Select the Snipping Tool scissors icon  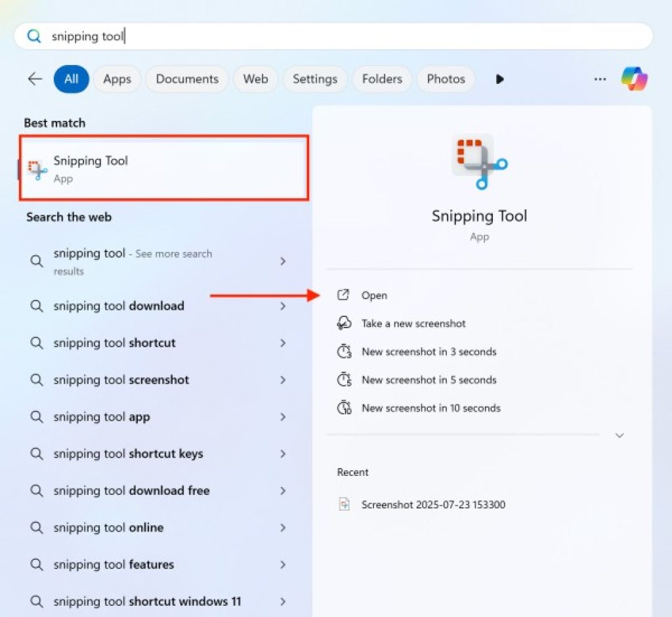[36, 167]
